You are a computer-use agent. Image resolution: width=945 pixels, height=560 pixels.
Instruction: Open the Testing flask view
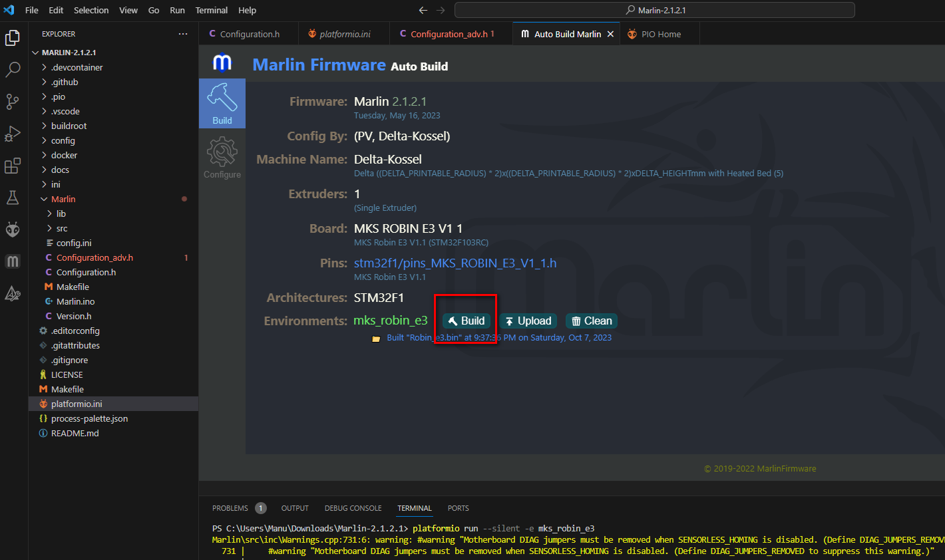(13, 198)
